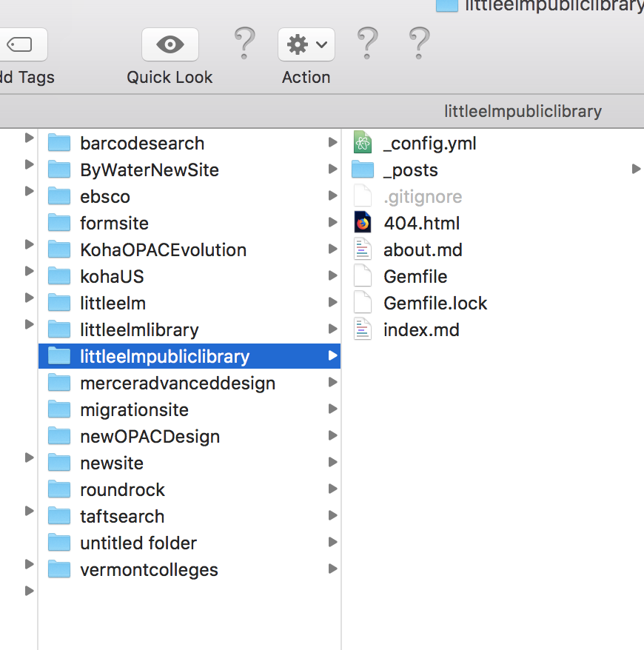
Task: Select the dimmed .gitignore file
Action: pyautogui.click(x=422, y=195)
